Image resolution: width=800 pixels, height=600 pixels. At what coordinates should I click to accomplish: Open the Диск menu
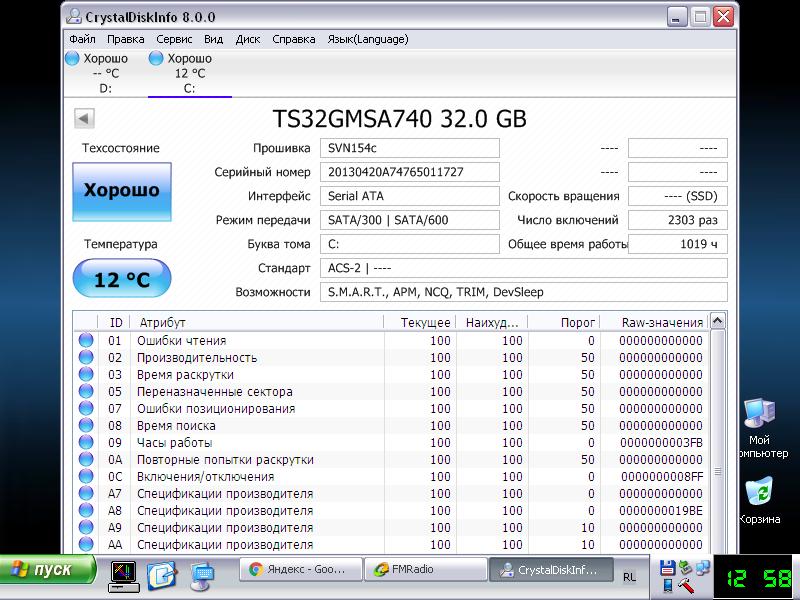click(248, 39)
